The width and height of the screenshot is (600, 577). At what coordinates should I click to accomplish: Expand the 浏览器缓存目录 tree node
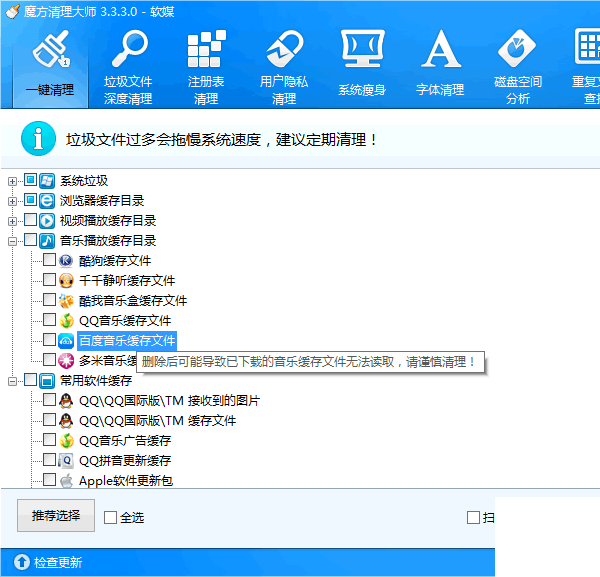pyautogui.click(x=12, y=201)
